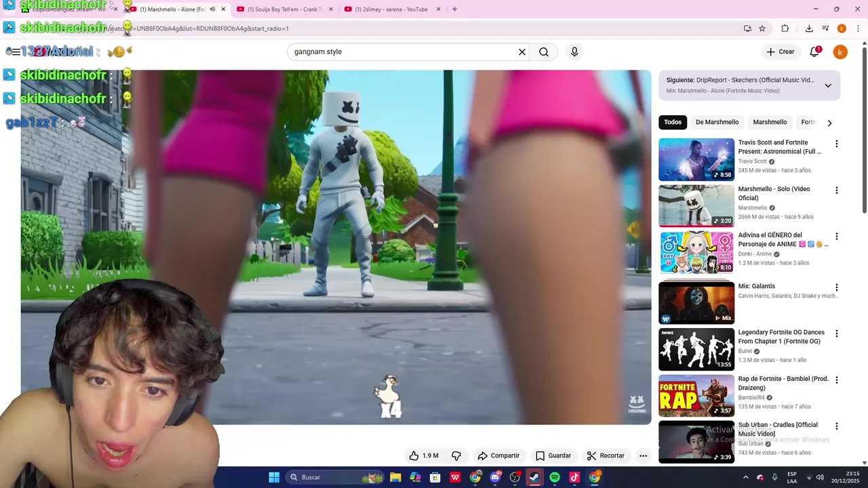868x488 pixels.
Task: Open options menu for Mix: Galantis
Action: (x=836, y=287)
